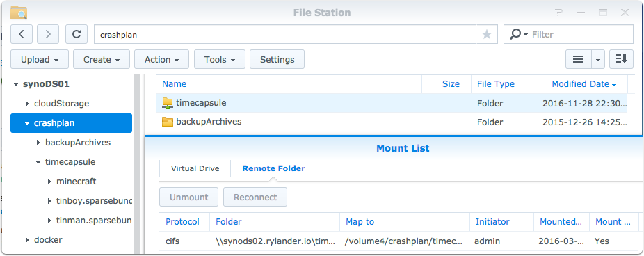Expand backupArchives in the sidebar tree
644x256 pixels.
pos(38,143)
